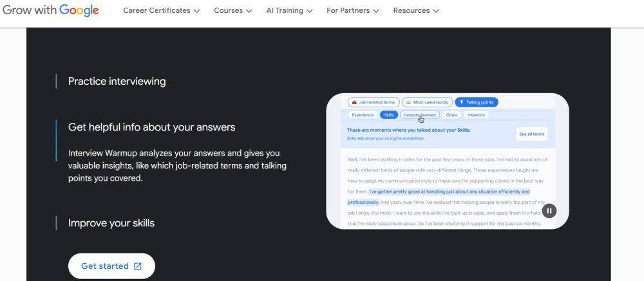Select Get helpful info about your answers

pyautogui.click(x=151, y=127)
